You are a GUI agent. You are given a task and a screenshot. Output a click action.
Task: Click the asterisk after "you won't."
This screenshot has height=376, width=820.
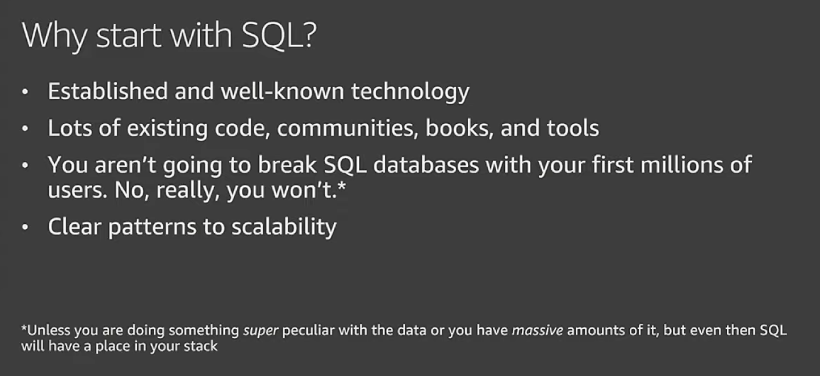(342, 188)
